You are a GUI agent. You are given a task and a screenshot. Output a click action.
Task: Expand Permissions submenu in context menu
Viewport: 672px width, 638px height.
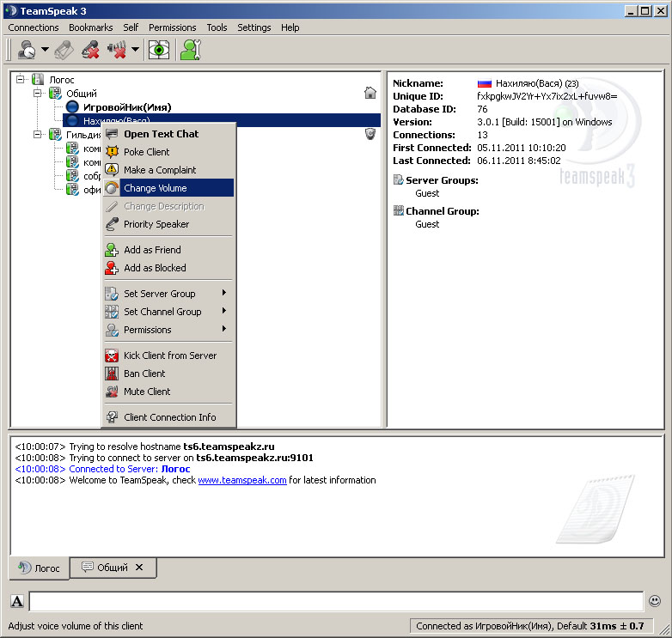168,330
